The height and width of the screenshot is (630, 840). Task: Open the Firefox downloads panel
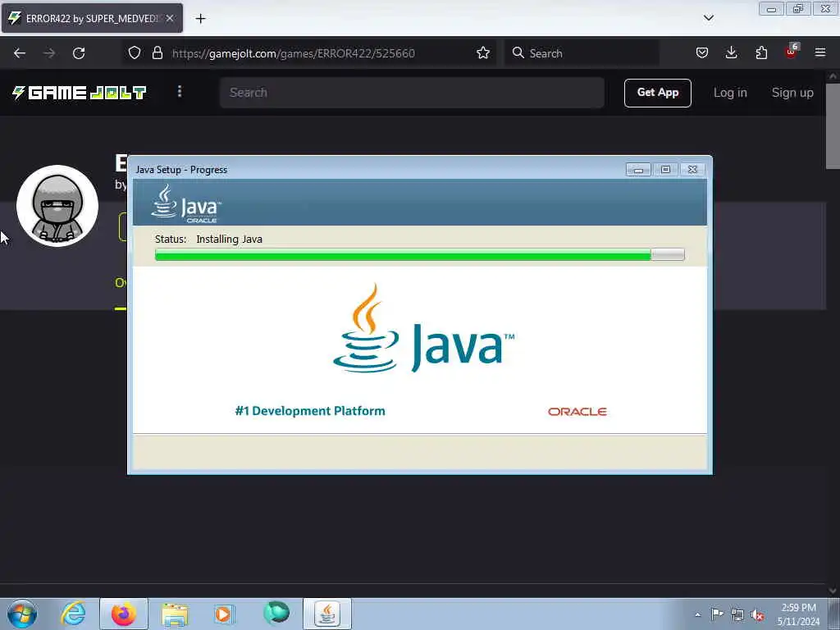731,52
